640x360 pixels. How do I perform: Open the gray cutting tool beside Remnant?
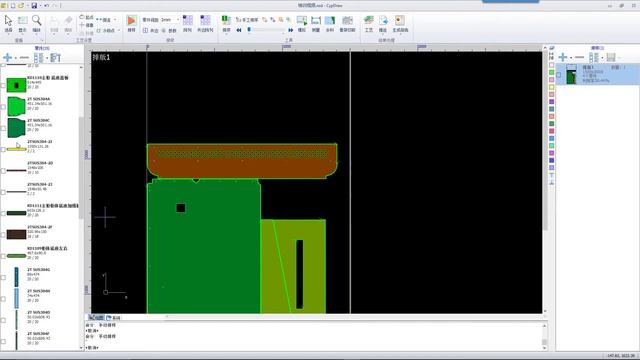point(347,23)
